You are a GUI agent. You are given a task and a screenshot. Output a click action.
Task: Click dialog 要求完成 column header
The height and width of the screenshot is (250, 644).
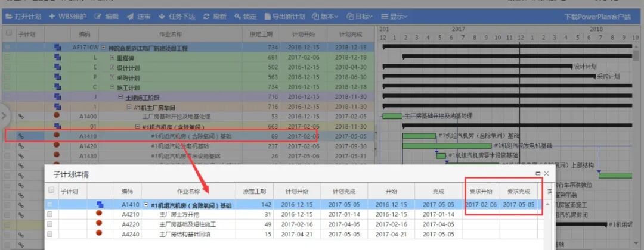[x=519, y=191]
